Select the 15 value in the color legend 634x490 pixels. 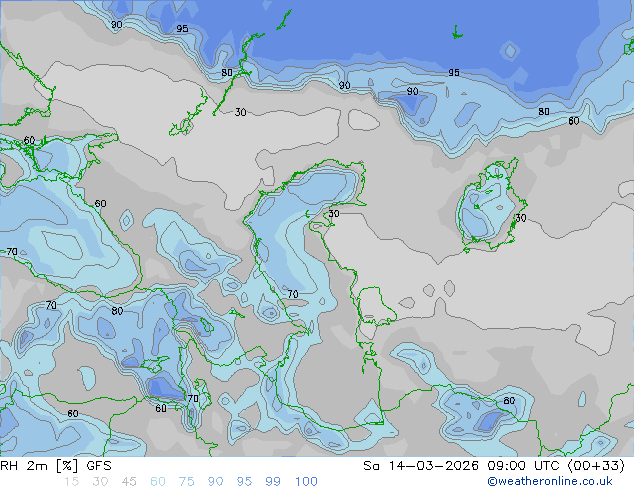pos(71,482)
